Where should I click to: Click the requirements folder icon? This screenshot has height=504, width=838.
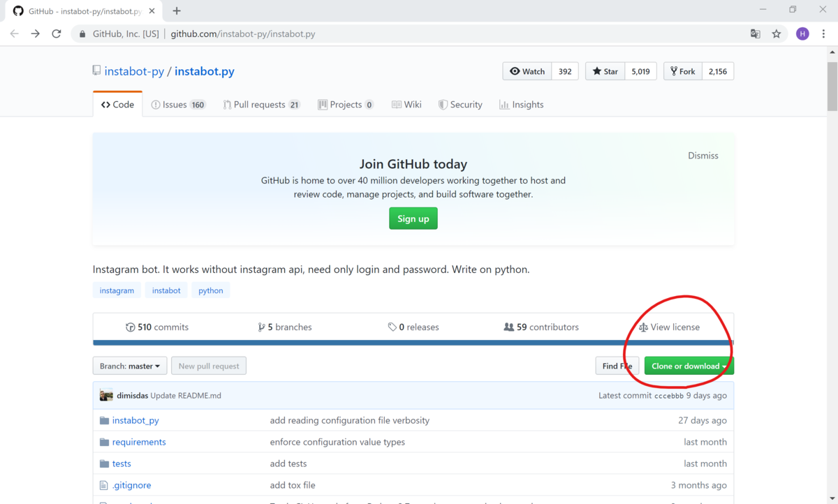(104, 442)
